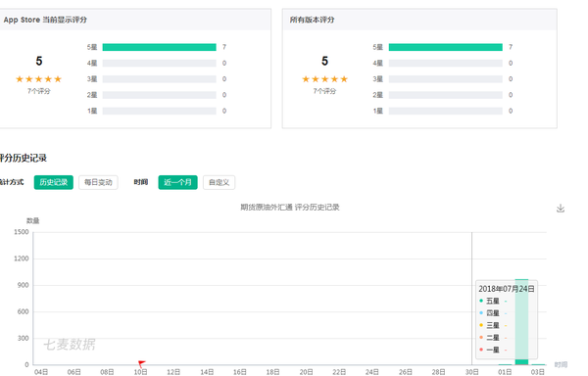Click the App Store 当前显示评分 header

point(45,20)
